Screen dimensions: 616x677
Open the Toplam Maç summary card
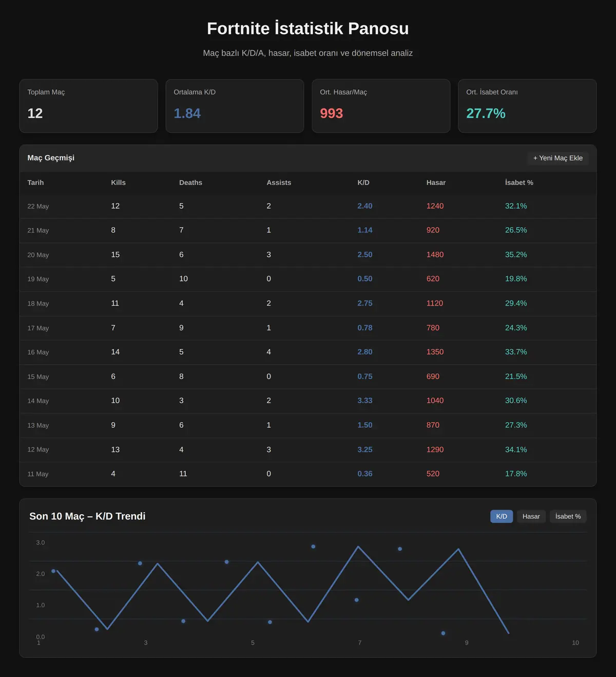[88, 106]
